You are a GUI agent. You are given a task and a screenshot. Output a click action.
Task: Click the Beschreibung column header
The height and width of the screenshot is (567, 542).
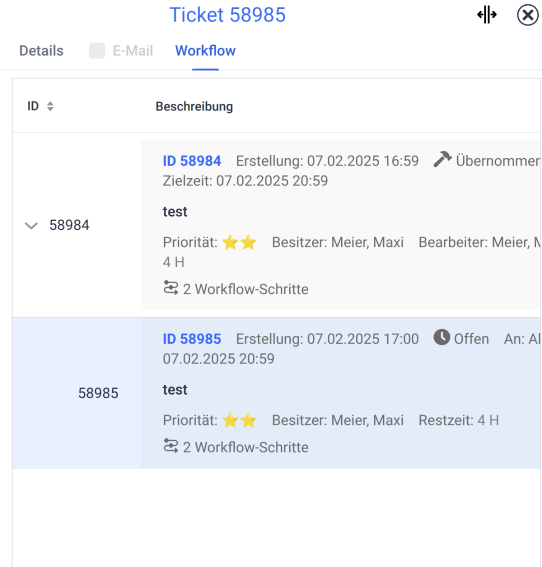(194, 107)
